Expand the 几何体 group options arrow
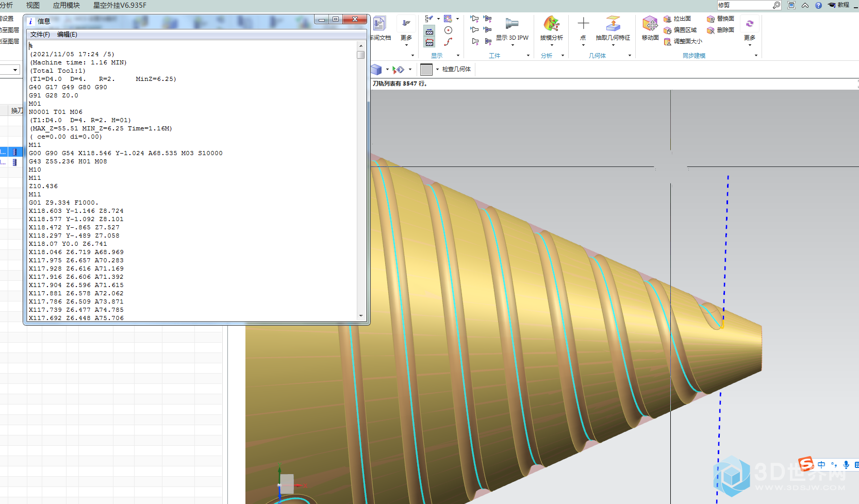 point(630,56)
